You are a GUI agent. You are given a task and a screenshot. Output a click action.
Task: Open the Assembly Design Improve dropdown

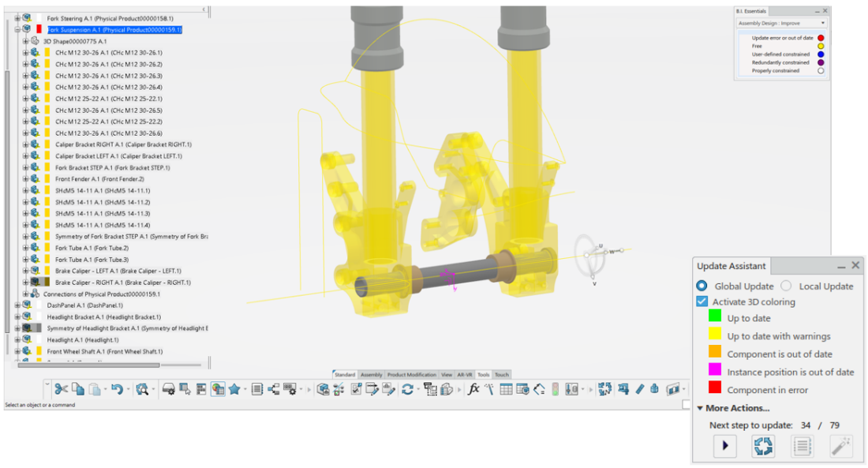(x=781, y=23)
